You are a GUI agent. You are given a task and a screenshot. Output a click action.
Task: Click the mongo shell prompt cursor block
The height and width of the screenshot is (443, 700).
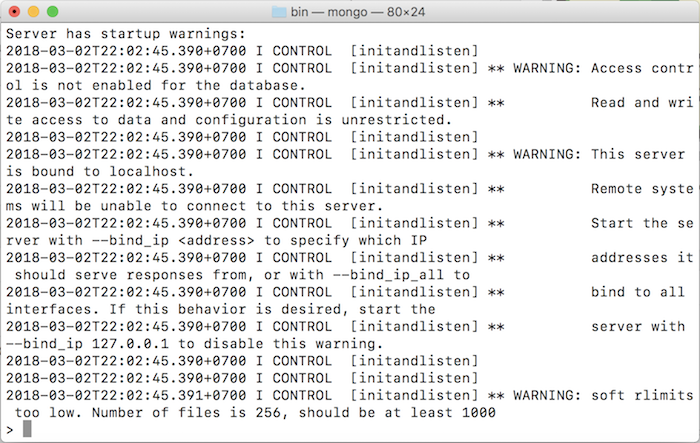pos(27,429)
